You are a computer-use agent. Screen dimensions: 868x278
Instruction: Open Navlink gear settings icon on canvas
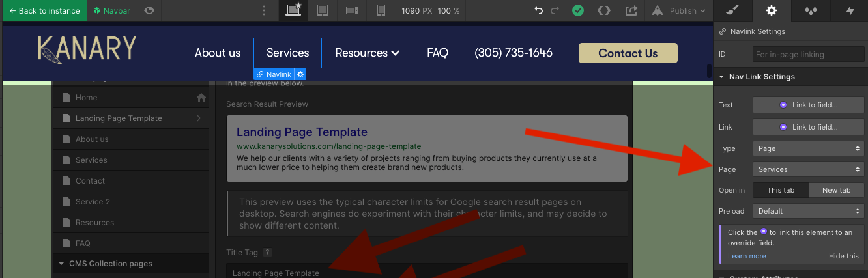(300, 74)
